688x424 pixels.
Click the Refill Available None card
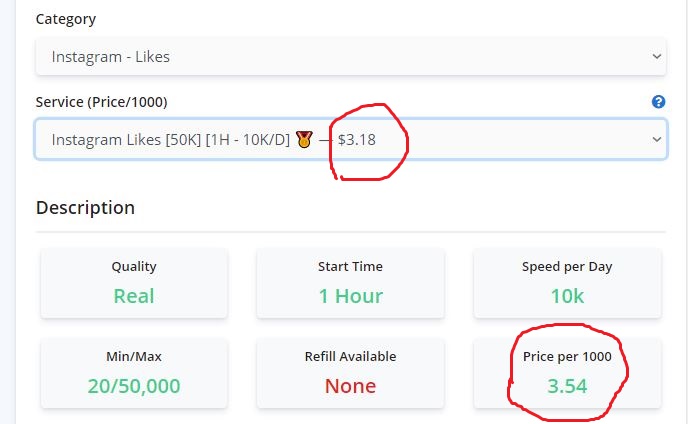(x=351, y=373)
